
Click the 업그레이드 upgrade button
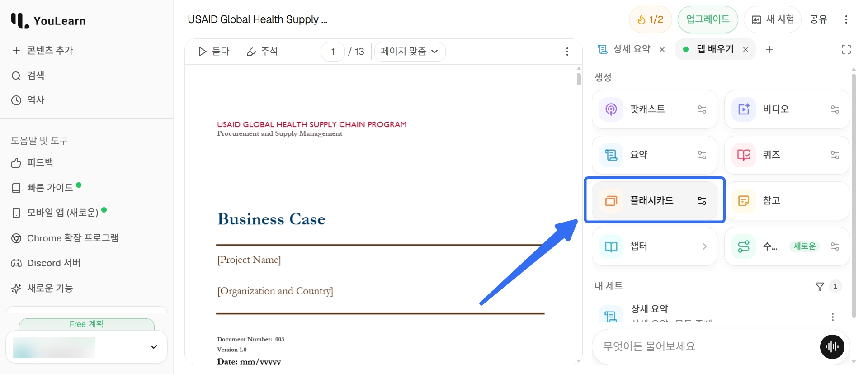[708, 19]
